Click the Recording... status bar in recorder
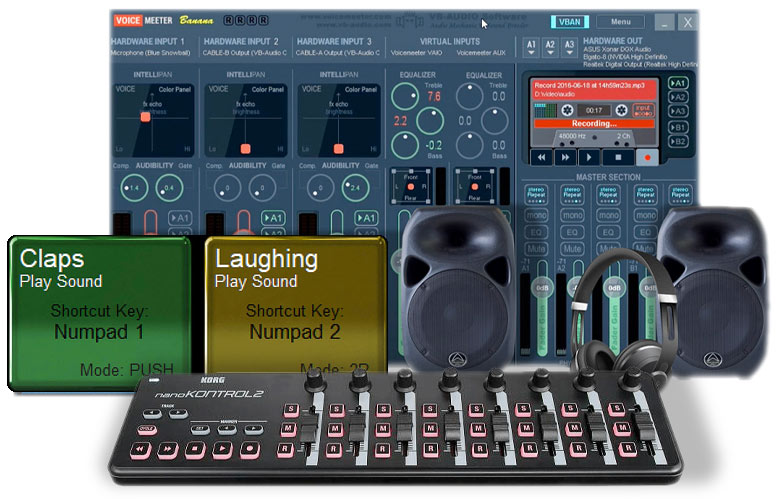The width and height of the screenshot is (784, 499). coord(594,124)
